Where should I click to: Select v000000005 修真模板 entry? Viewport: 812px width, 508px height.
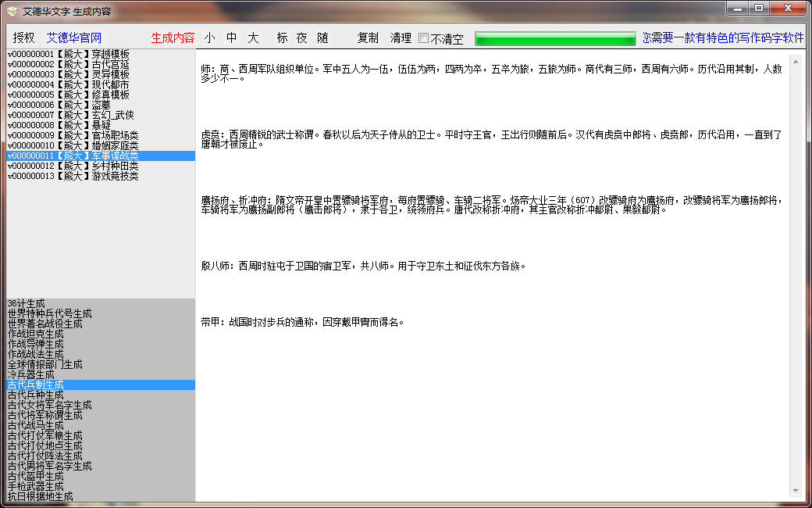point(101,95)
